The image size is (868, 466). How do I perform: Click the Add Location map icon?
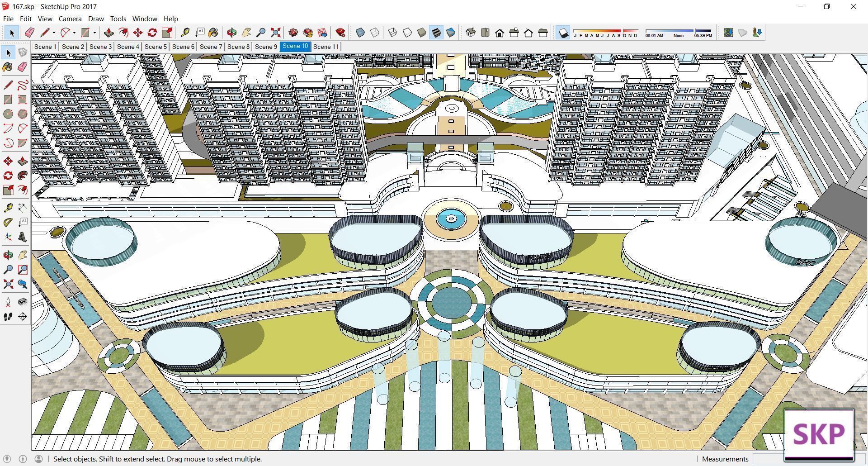tap(728, 33)
